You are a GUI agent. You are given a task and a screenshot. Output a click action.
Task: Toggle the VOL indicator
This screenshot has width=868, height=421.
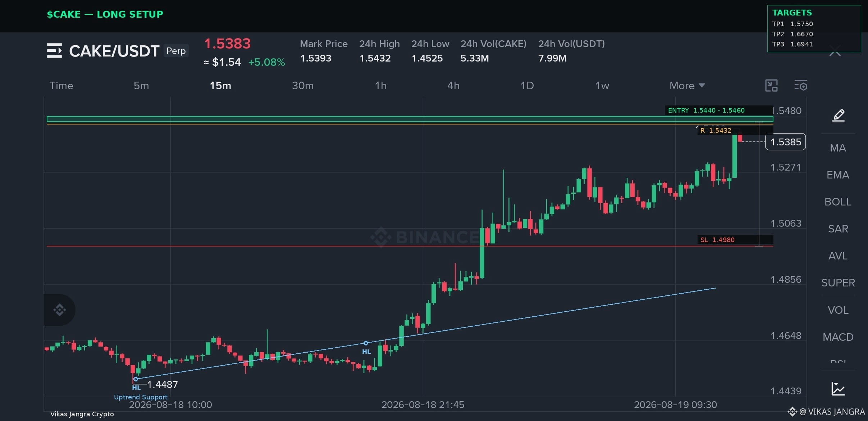838,310
